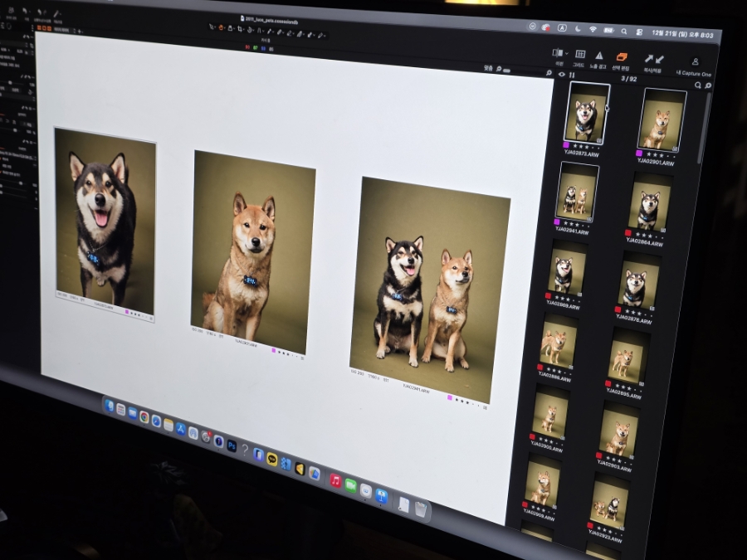The width and height of the screenshot is (747, 560).
Task: Open macOS Control Center in menu bar
Action: pos(639,32)
